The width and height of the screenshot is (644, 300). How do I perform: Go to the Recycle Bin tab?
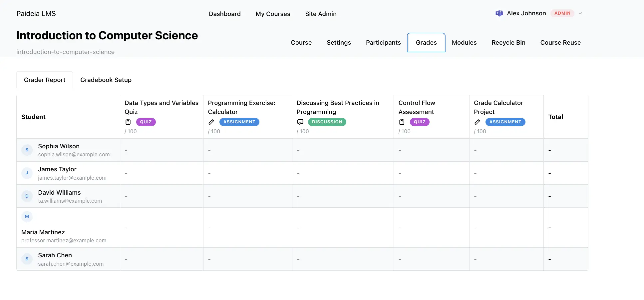(508, 43)
